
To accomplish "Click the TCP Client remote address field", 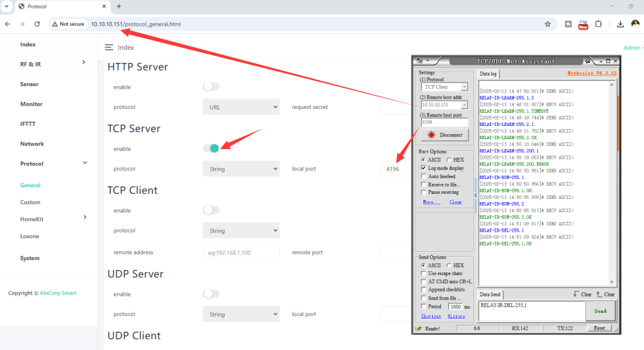I will [x=241, y=252].
